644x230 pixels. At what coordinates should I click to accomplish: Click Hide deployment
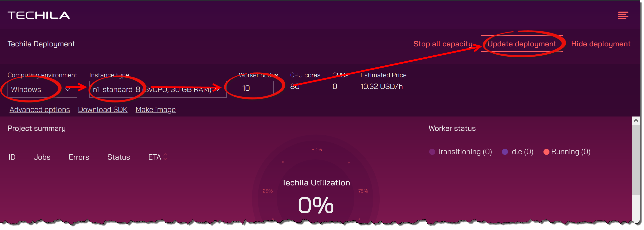600,44
